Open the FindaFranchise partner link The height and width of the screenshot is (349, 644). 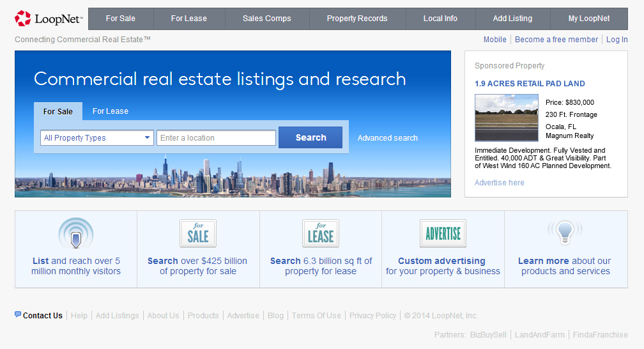(x=600, y=334)
